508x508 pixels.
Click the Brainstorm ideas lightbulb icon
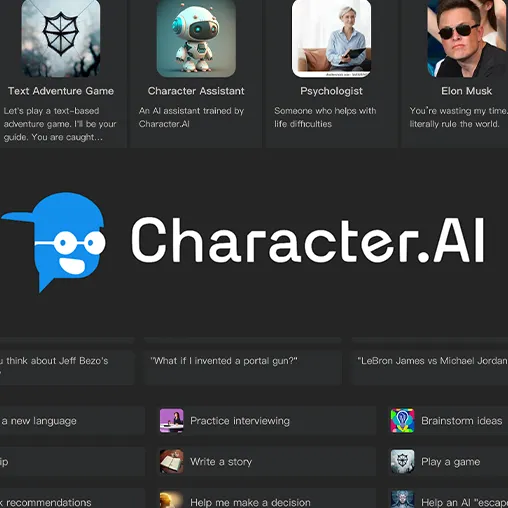coord(402,421)
